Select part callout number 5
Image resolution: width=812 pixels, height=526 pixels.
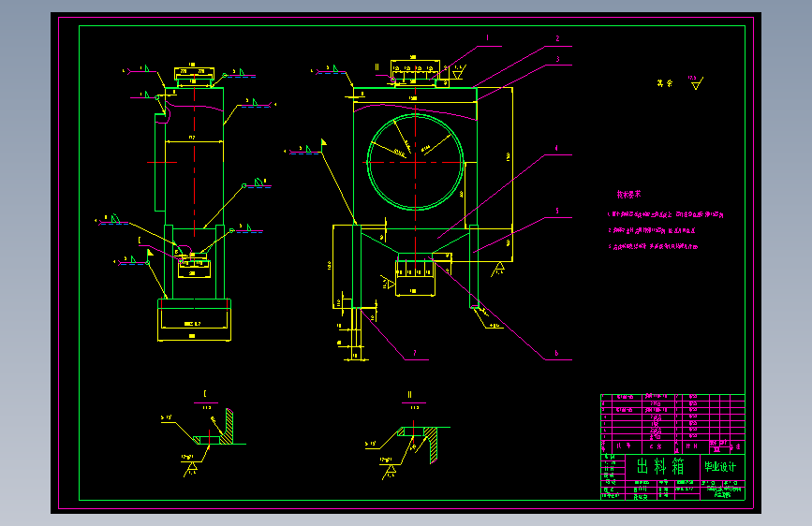[x=557, y=211]
